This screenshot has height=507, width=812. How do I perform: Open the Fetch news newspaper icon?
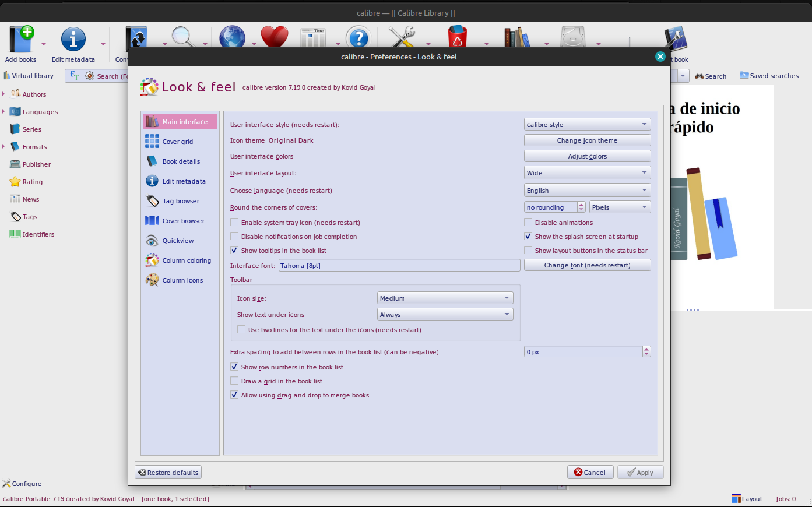pos(314,37)
